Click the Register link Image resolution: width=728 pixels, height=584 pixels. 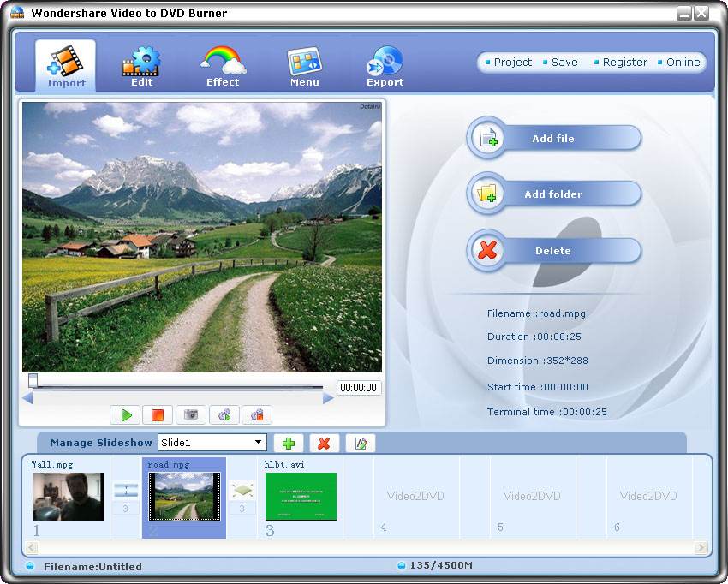pyautogui.click(x=624, y=63)
